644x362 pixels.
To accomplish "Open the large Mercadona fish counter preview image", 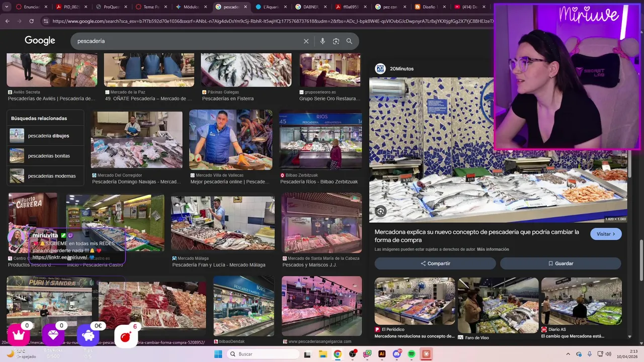I will point(498,149).
